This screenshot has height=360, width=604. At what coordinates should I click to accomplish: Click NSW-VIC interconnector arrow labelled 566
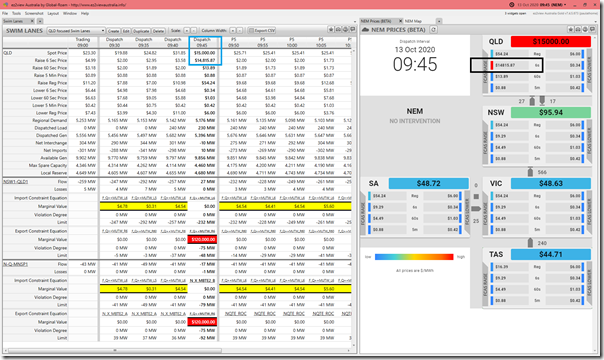click(x=530, y=172)
